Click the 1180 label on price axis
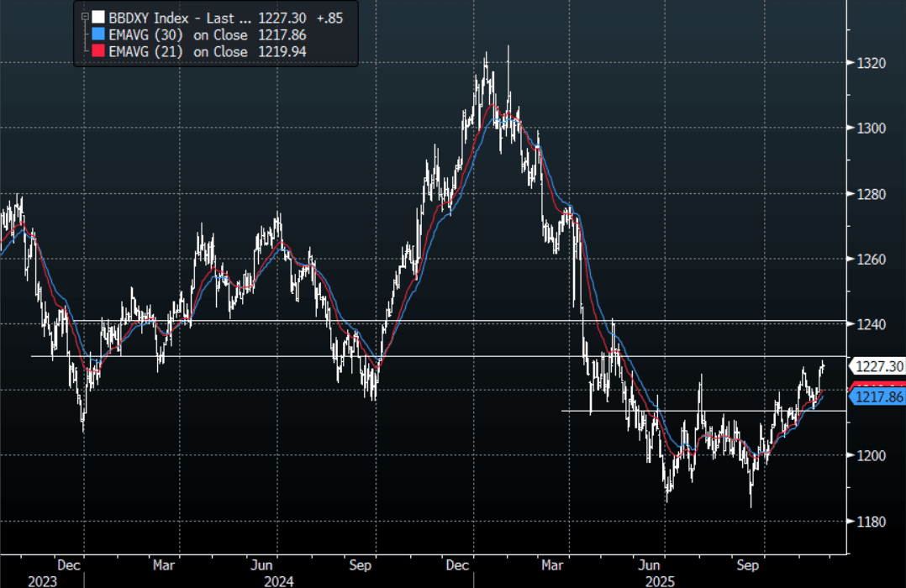 pos(870,522)
